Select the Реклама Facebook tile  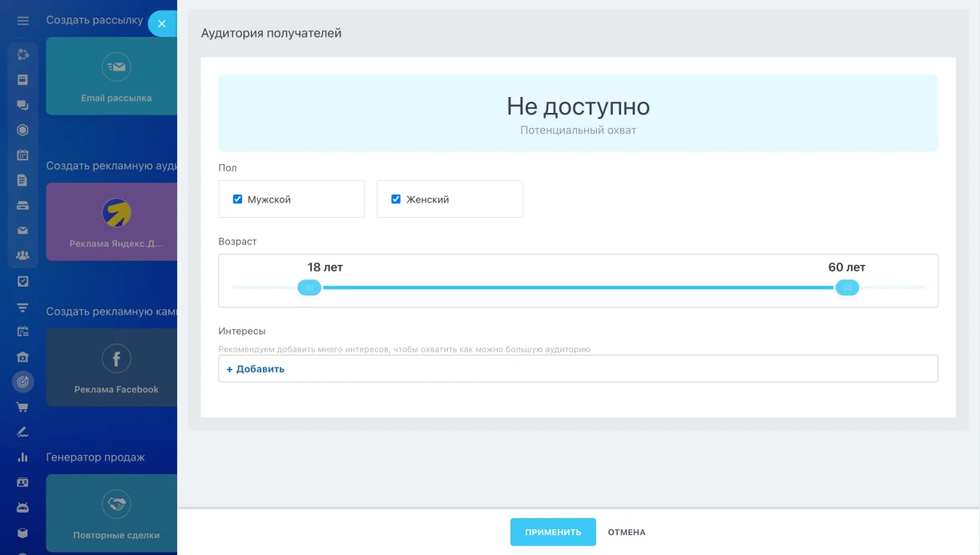(115, 368)
